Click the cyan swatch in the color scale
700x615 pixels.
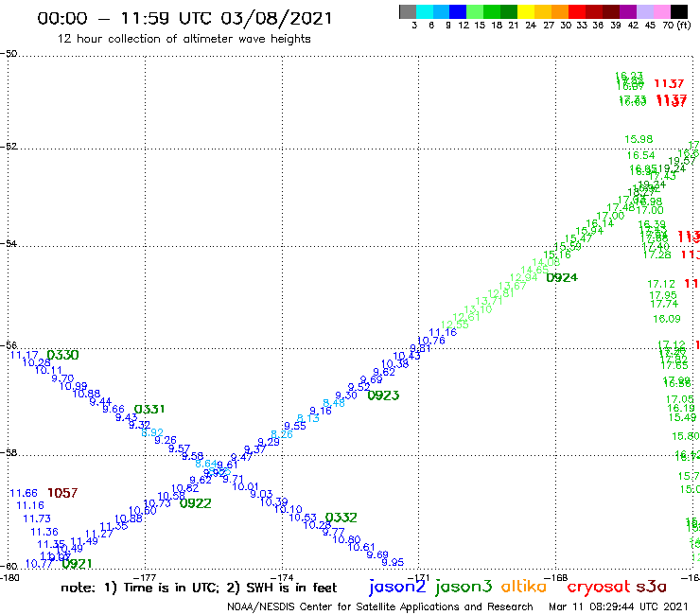(x=425, y=11)
